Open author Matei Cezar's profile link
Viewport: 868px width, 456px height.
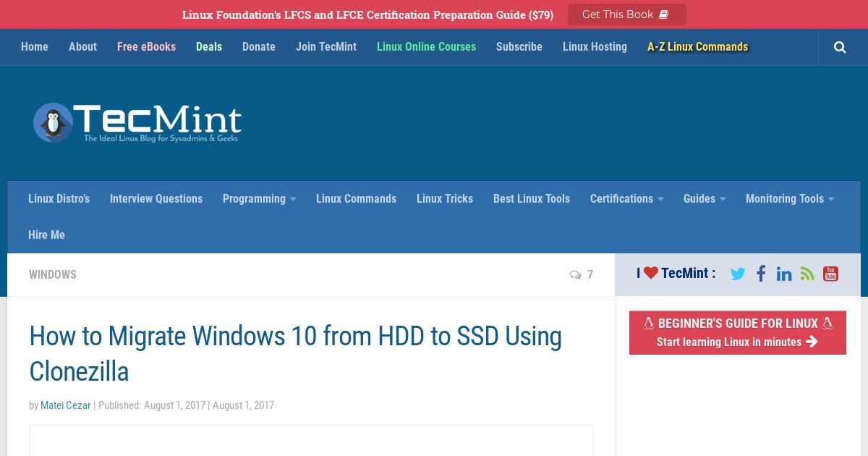66,405
